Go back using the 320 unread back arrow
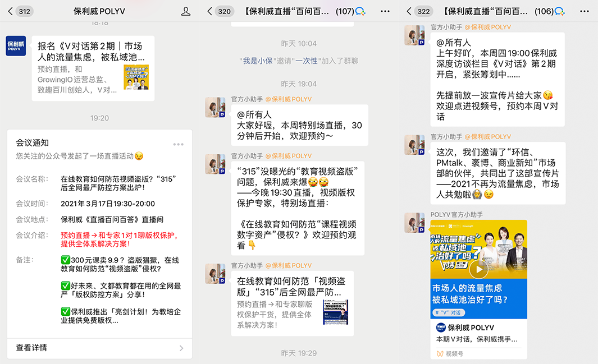This screenshot has height=364, width=598. [218, 11]
